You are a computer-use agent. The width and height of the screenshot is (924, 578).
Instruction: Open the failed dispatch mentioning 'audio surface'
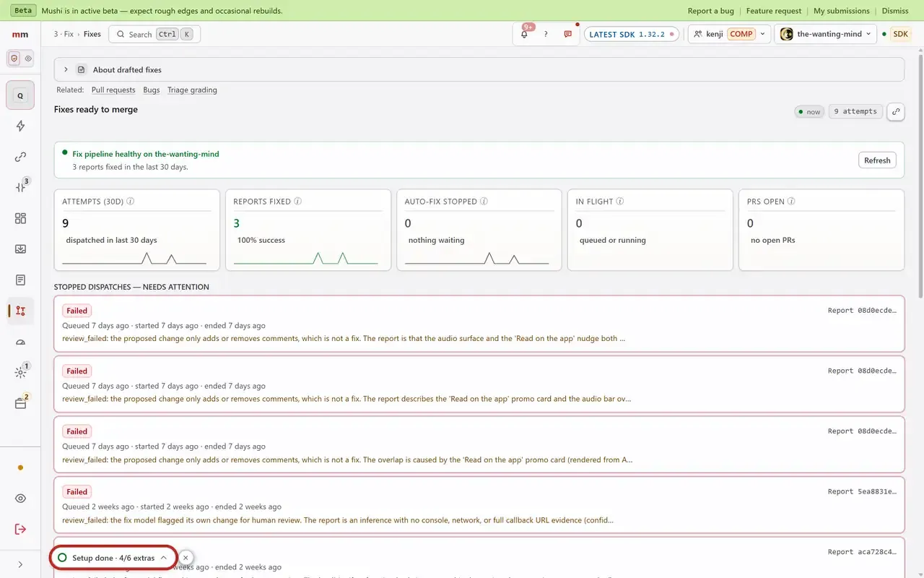(479, 324)
